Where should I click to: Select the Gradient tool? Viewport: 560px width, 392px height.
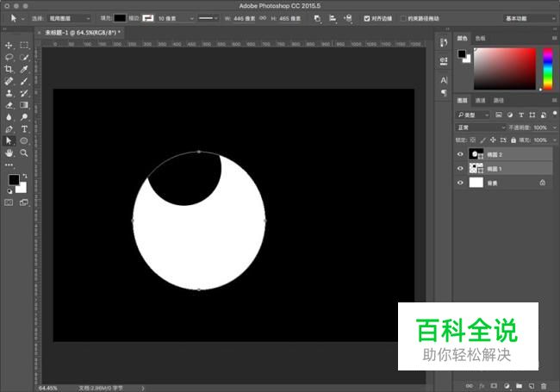click(x=24, y=105)
